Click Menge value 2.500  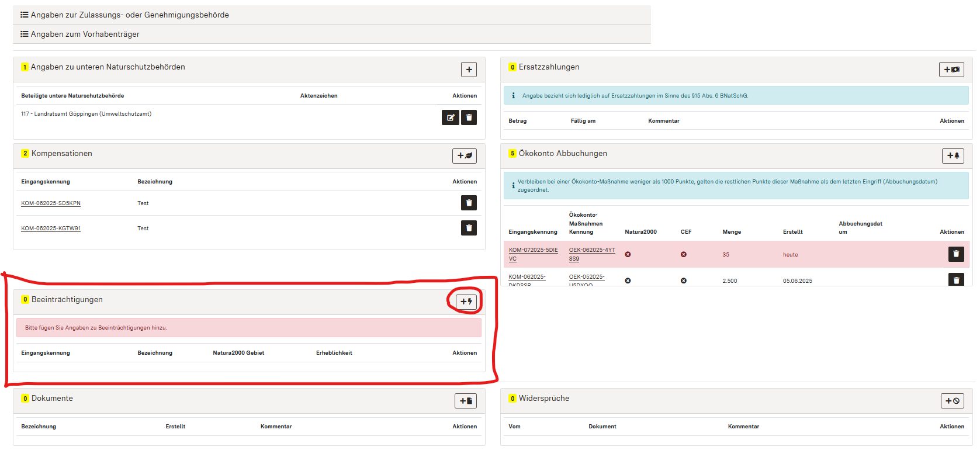730,281
